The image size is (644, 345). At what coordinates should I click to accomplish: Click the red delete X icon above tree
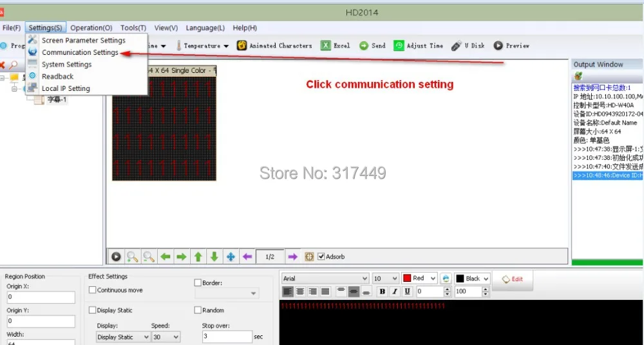click(x=2, y=64)
